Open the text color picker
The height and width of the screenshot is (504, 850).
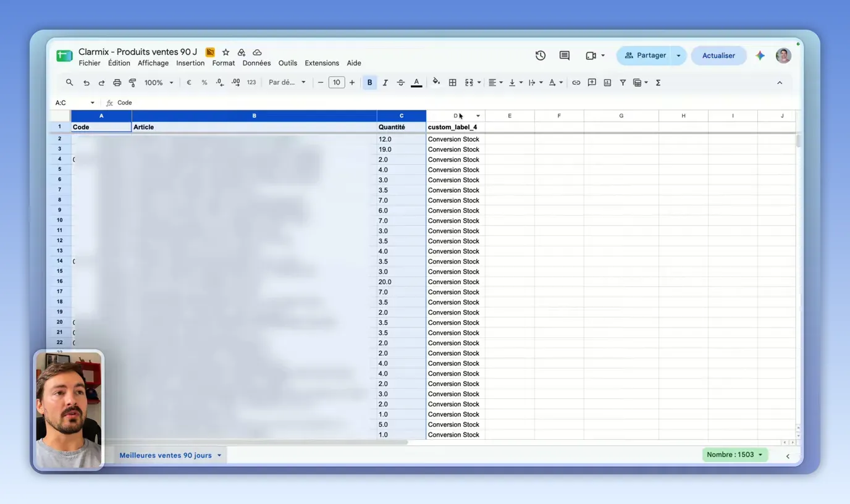416,83
